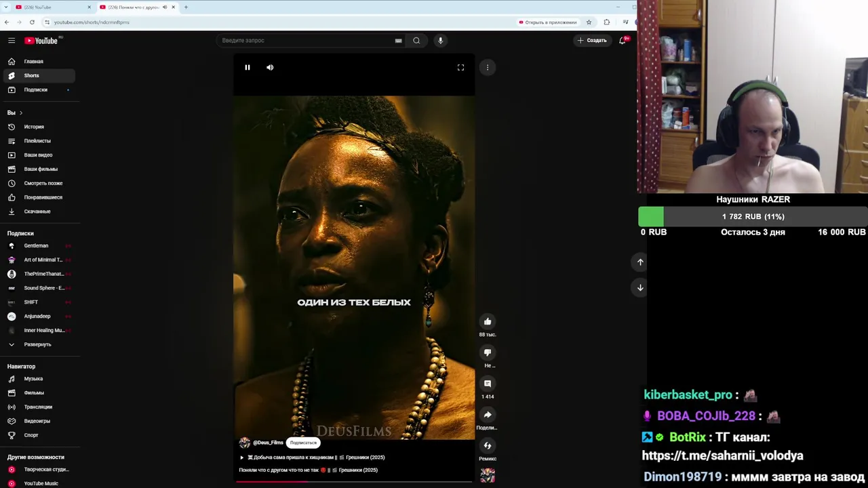Viewport: 868px width, 488px height.
Task: Open Подписки in sidebar
Action: point(39,89)
